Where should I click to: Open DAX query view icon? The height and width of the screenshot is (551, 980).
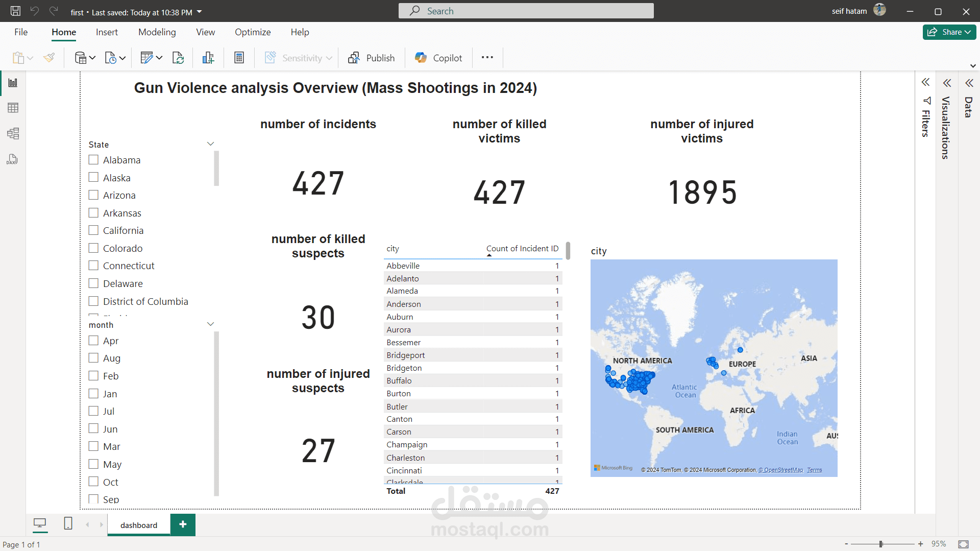pos(13,159)
